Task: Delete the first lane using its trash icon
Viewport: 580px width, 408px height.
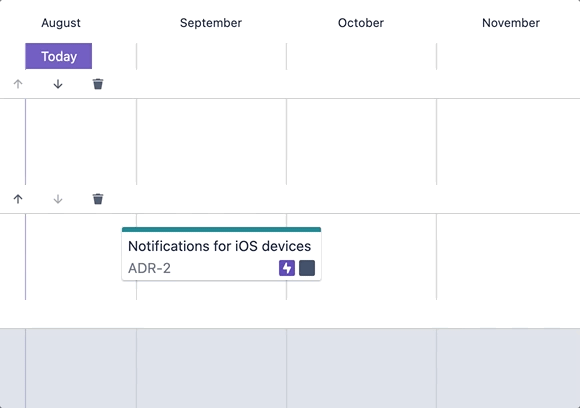Action: pos(98,84)
